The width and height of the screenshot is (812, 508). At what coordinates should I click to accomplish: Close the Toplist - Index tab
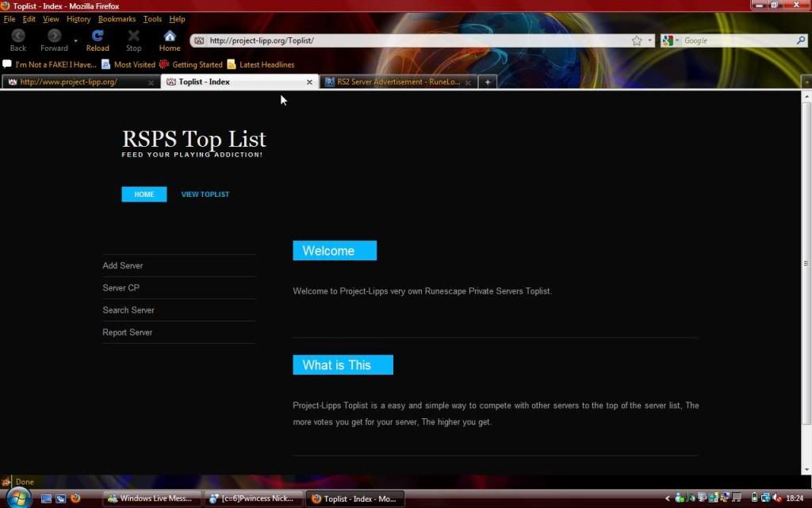point(309,82)
